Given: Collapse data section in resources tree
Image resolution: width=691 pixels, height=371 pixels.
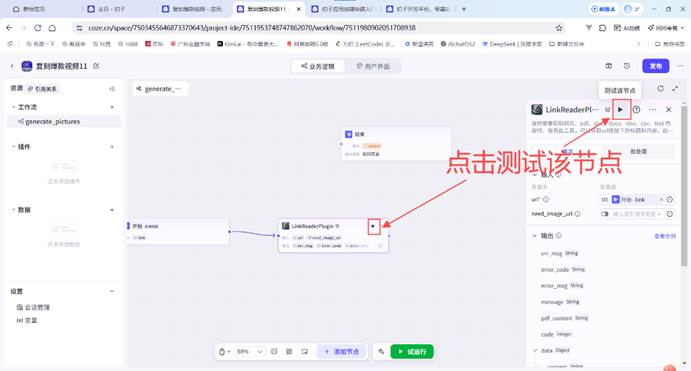Looking at the screenshot, I should 13,210.
